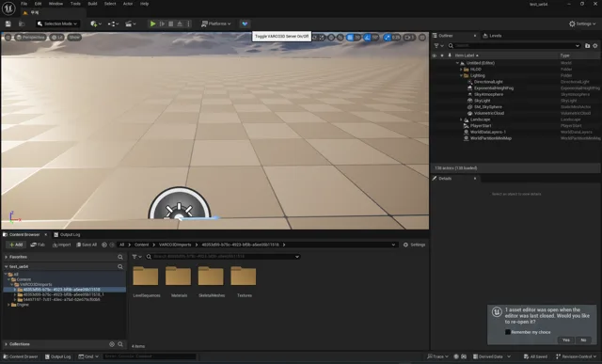The height and width of the screenshot is (364, 602).
Task: Click the Content Browser history back arrow
Action: point(104,245)
